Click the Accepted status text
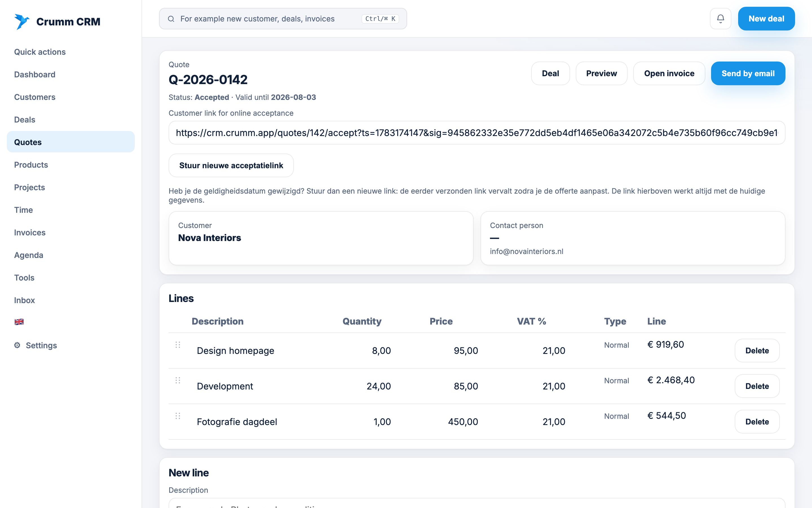Viewport: 812px width, 508px height. point(212,97)
